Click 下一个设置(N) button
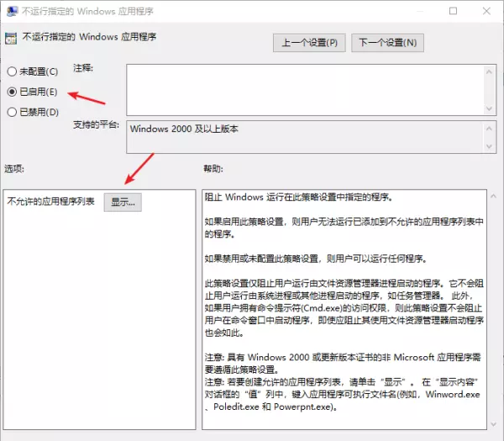The height and width of the screenshot is (441, 504). coord(387,43)
